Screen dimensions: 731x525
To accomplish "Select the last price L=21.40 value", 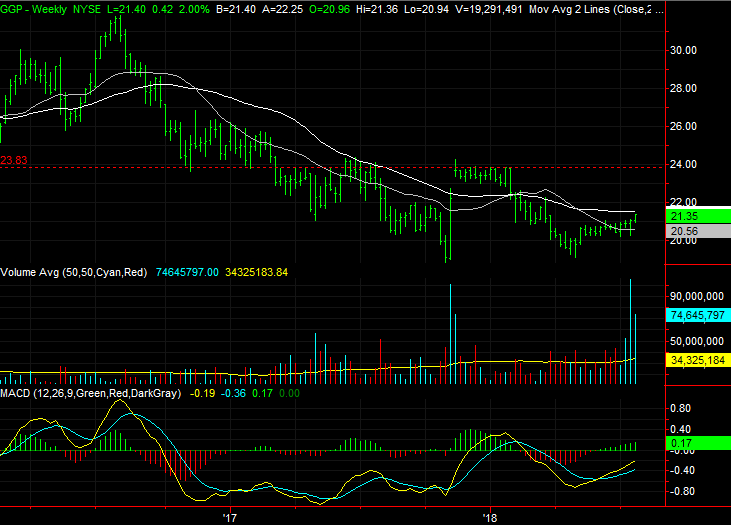I will 126,9.
